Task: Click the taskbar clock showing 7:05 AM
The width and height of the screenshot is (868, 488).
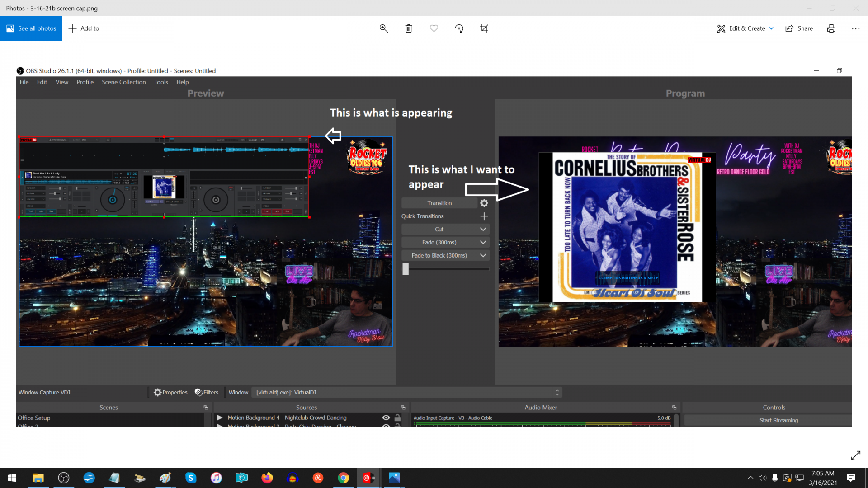Action: pyautogui.click(x=823, y=478)
